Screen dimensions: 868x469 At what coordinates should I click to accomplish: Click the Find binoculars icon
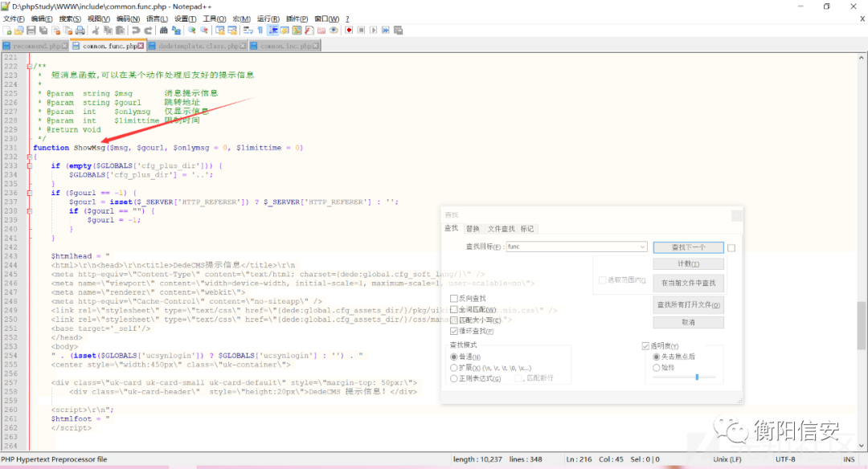point(164,31)
